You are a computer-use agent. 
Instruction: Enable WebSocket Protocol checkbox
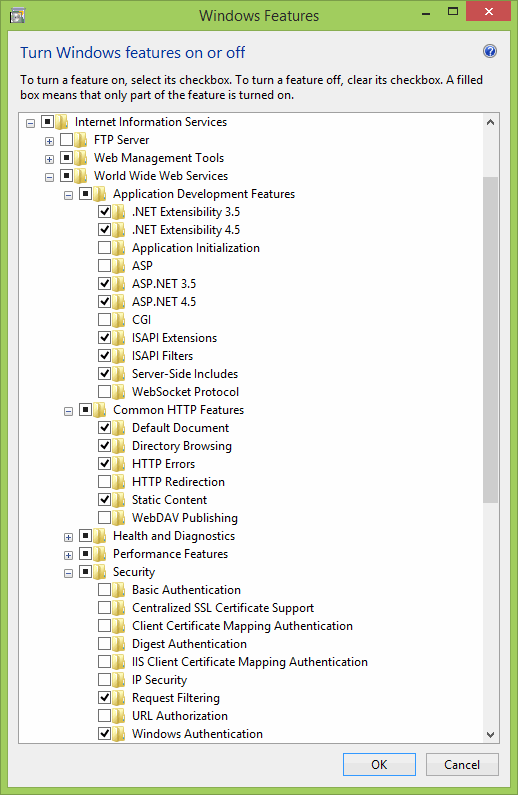104,391
